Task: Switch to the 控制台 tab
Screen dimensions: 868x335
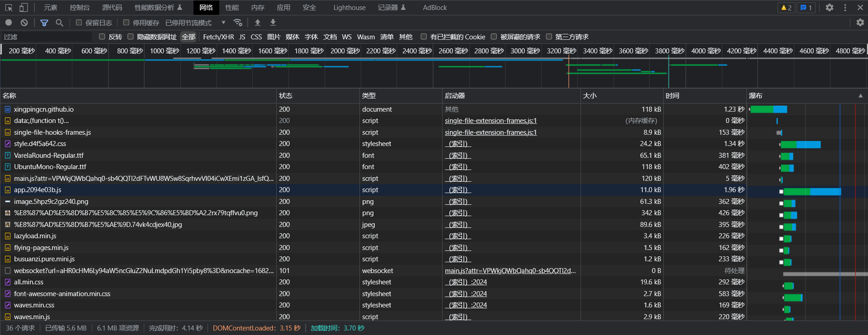Action: 80,8
